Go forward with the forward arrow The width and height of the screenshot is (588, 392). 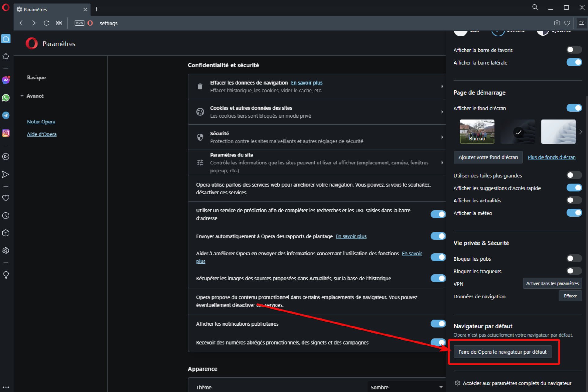pos(34,23)
